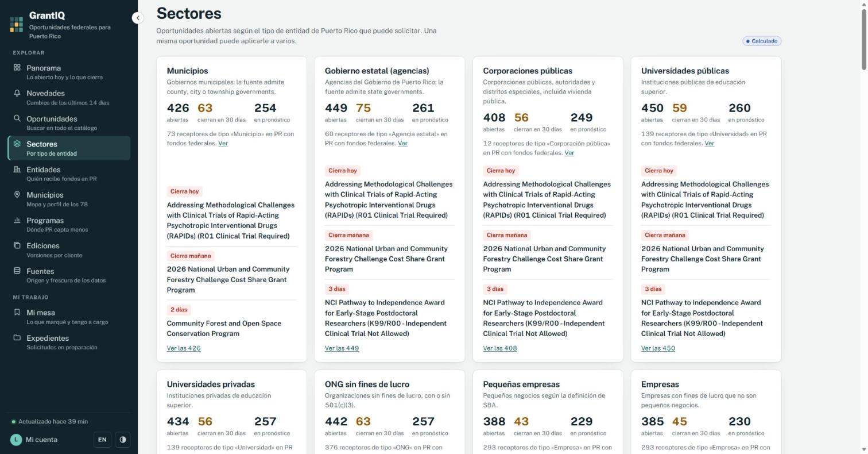Click Ver link for Municipio receptores
The image size is (868, 454).
point(223,144)
